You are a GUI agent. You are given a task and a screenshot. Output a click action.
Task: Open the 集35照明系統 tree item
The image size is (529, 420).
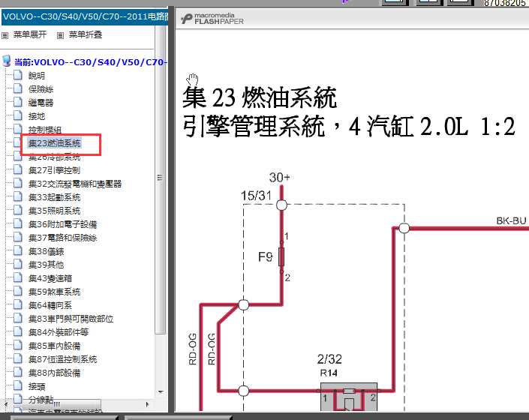pos(54,211)
